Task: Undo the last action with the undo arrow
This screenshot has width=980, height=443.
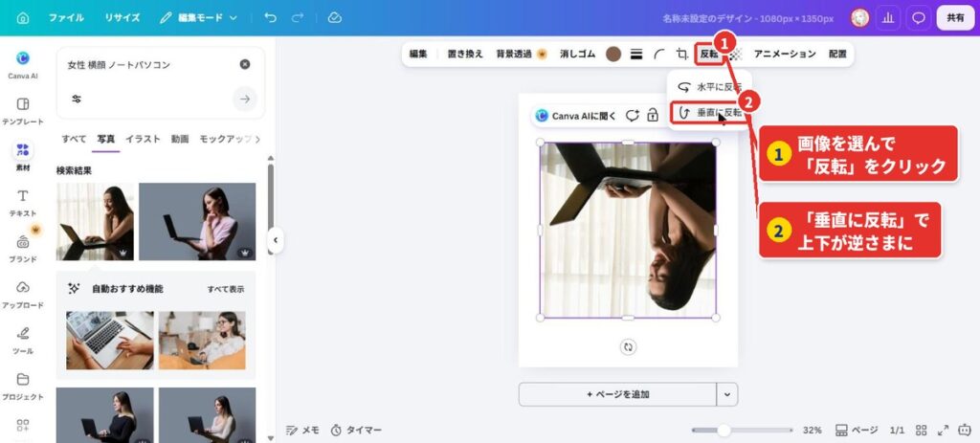Action: (271, 18)
